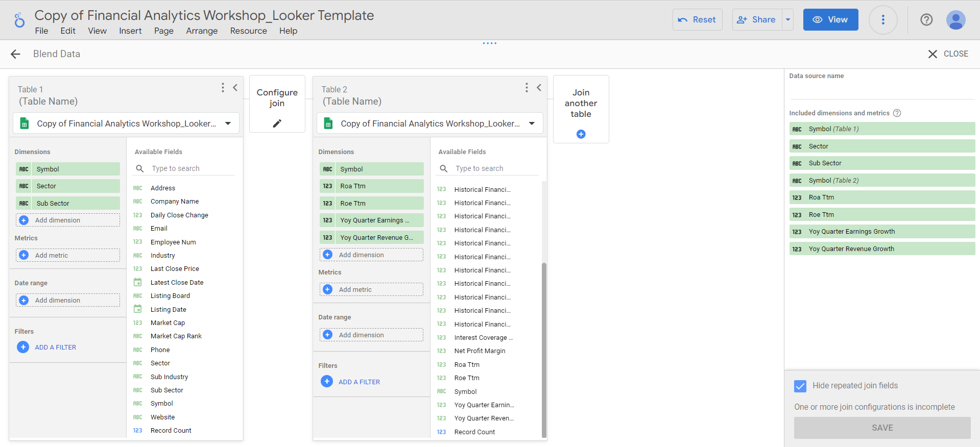Open the Arrange menu
Image resolution: width=980 pixels, height=447 pixels.
[202, 31]
